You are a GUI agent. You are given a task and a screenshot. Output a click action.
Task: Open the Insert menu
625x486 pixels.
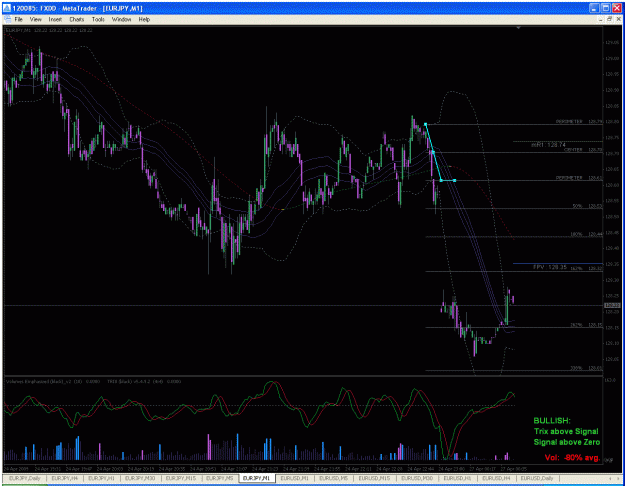55,19
